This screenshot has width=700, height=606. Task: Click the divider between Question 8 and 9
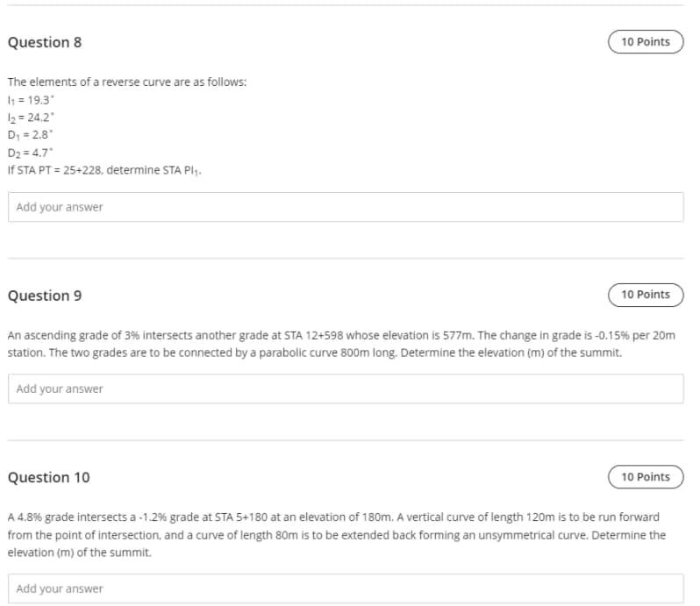(346, 258)
